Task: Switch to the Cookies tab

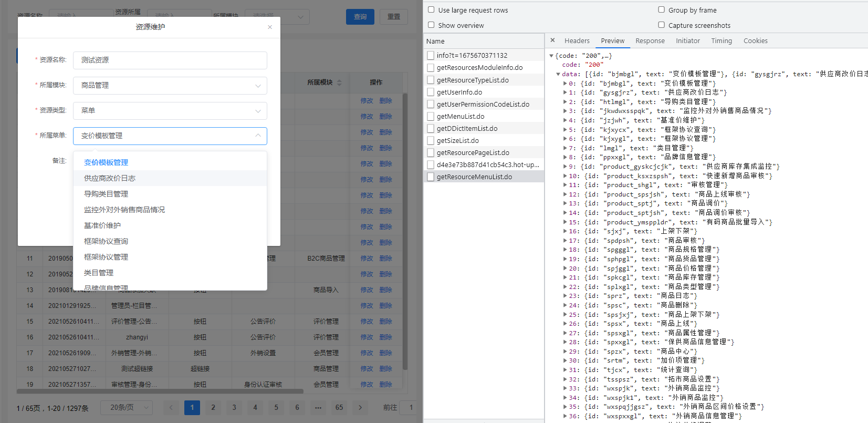Action: [x=756, y=40]
